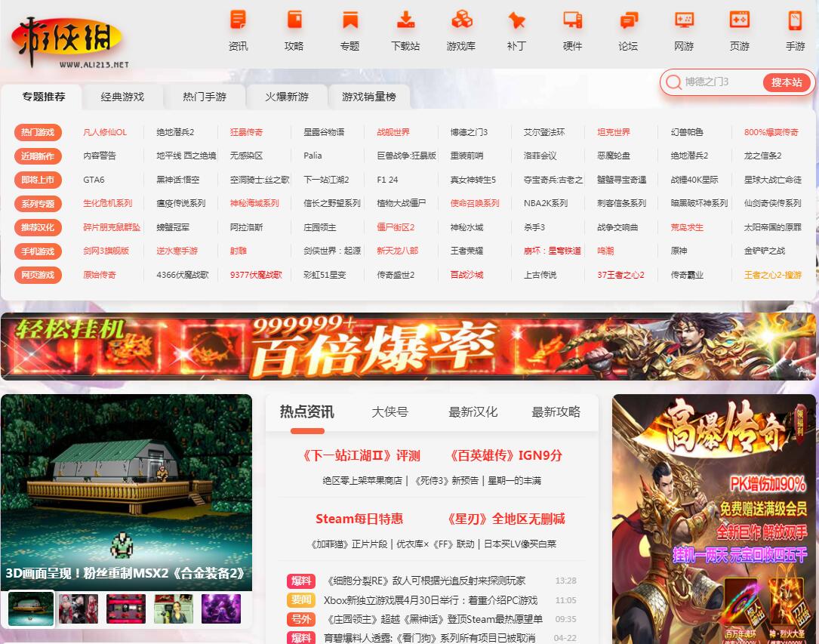This screenshot has height=644, width=819.
Task: Open the GTA6 link
Action: 94,180
